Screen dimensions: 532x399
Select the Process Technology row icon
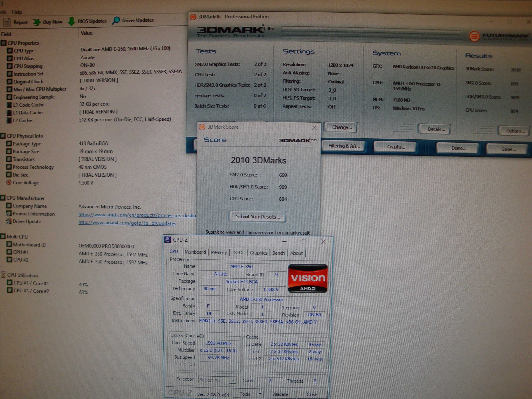pos(9,167)
